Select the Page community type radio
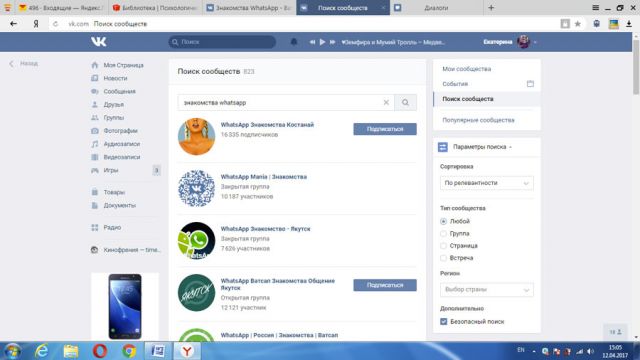The height and width of the screenshot is (360, 640). click(x=443, y=246)
